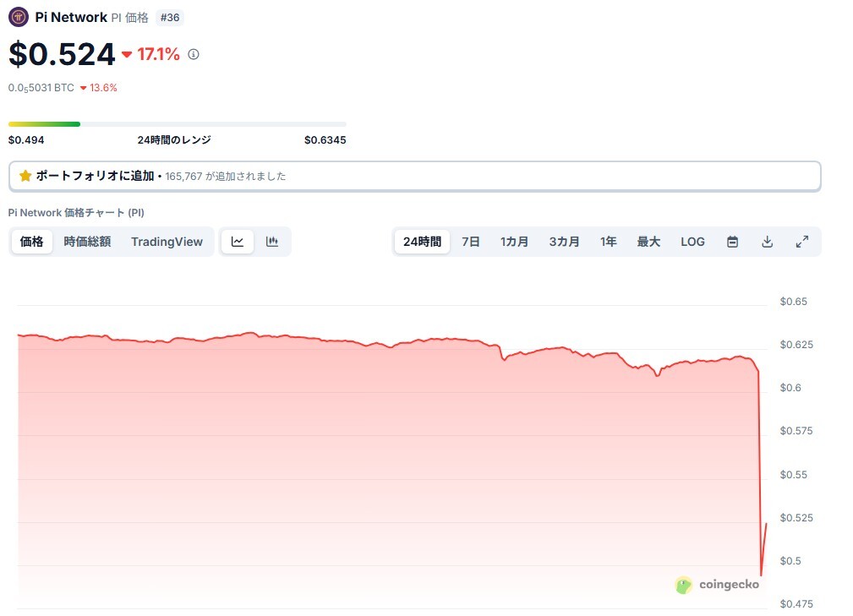
Task: Click the star icon to add to portfolio
Action: [25, 176]
